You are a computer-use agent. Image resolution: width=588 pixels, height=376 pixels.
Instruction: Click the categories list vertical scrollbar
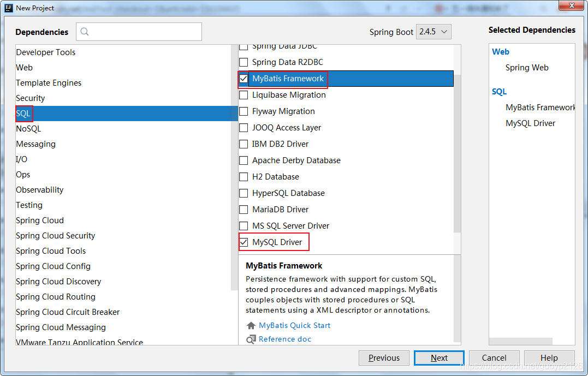click(234, 168)
